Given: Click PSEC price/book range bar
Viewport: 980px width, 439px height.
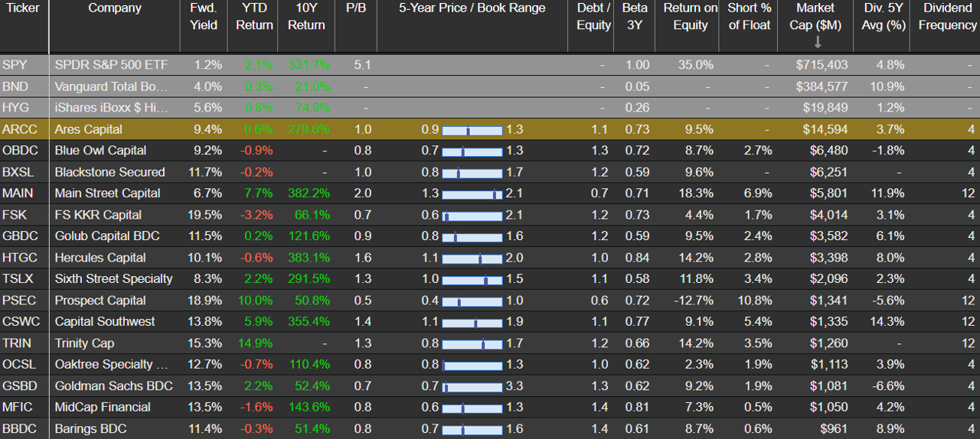Looking at the screenshot, I should click(472, 301).
